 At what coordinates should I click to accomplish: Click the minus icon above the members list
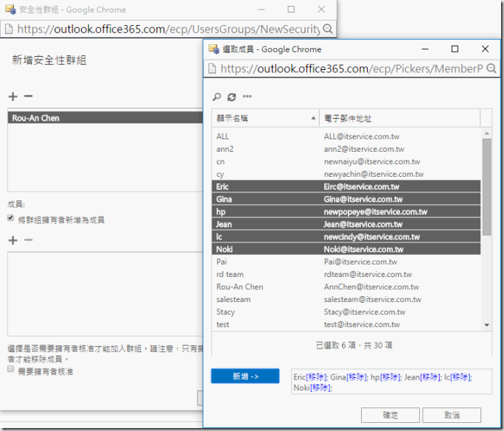click(x=28, y=240)
